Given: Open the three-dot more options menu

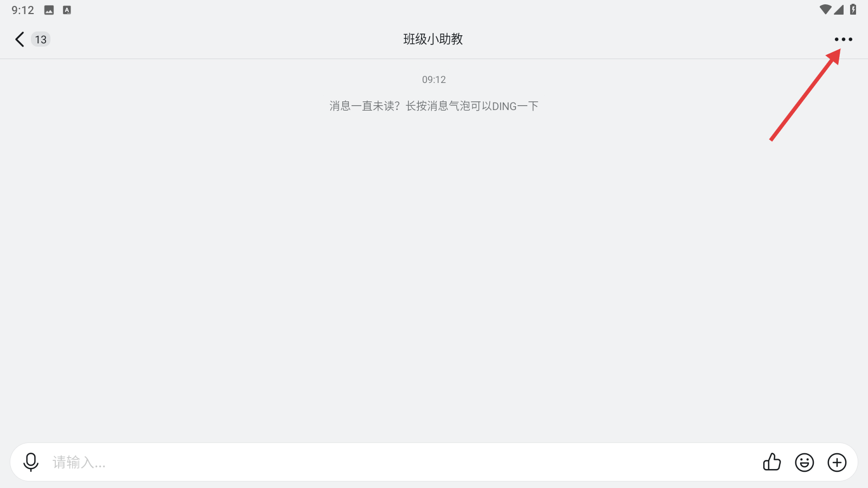Looking at the screenshot, I should coord(843,39).
